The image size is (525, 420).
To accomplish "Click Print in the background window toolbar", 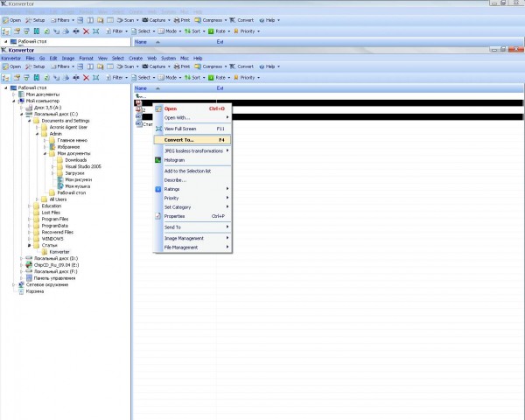I will pyautogui.click(x=182, y=20).
